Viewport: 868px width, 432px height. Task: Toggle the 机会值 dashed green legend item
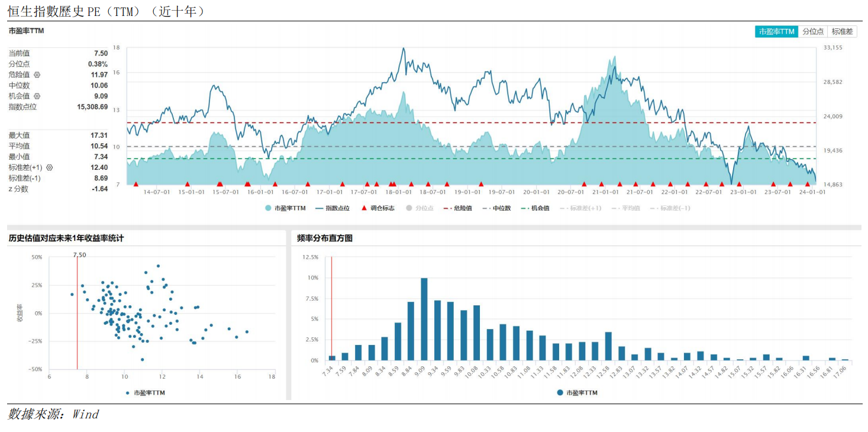pos(535,208)
